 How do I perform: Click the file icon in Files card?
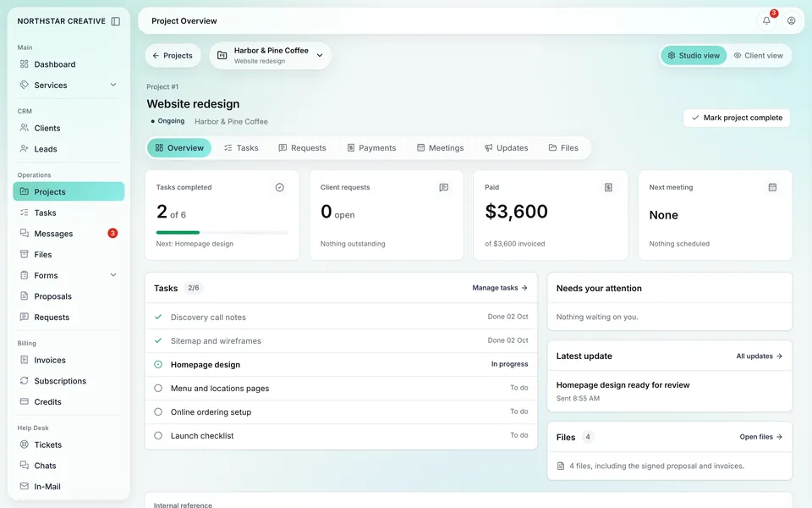560,466
